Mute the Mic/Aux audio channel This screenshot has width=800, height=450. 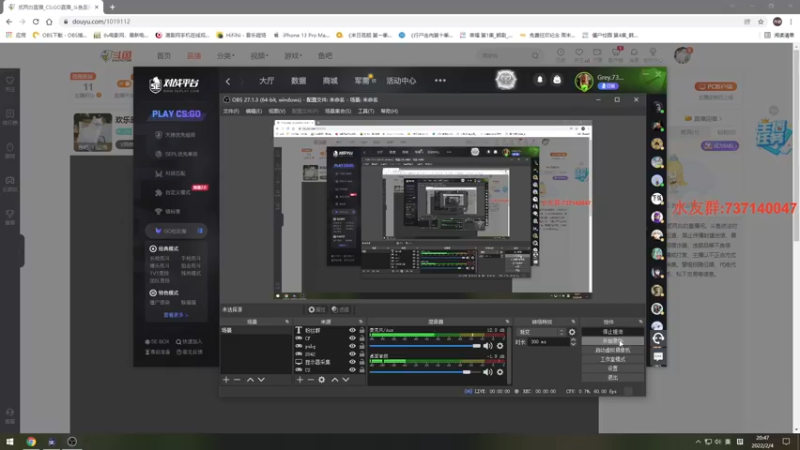tap(488, 346)
